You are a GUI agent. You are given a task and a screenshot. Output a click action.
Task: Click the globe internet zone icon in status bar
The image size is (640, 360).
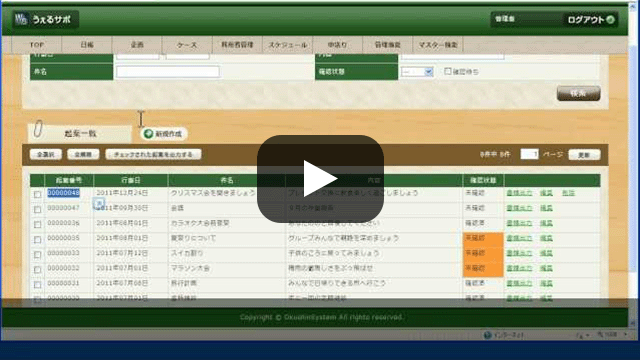click(x=487, y=335)
